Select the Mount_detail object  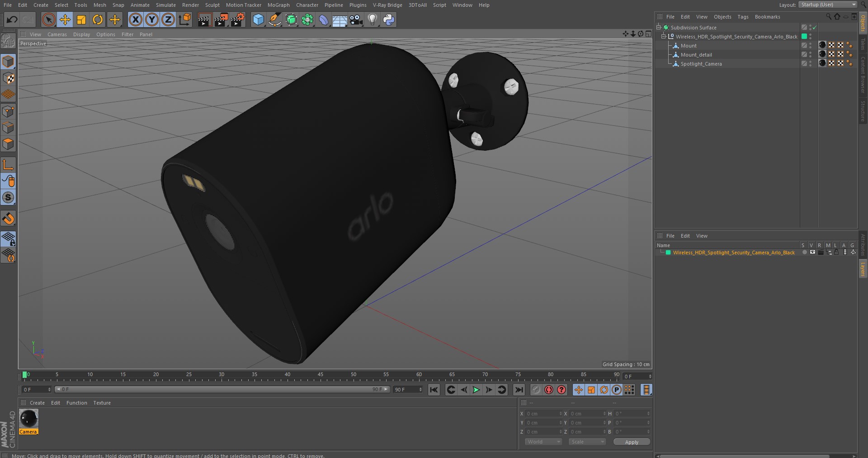pyautogui.click(x=696, y=55)
